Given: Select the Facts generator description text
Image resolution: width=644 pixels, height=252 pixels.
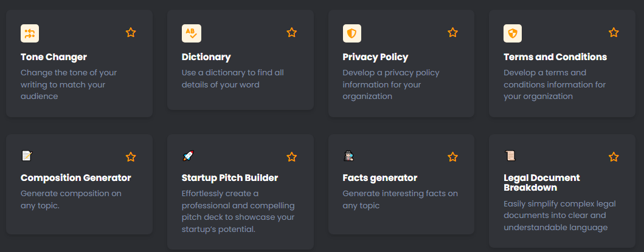Looking at the screenshot, I should 400,200.
